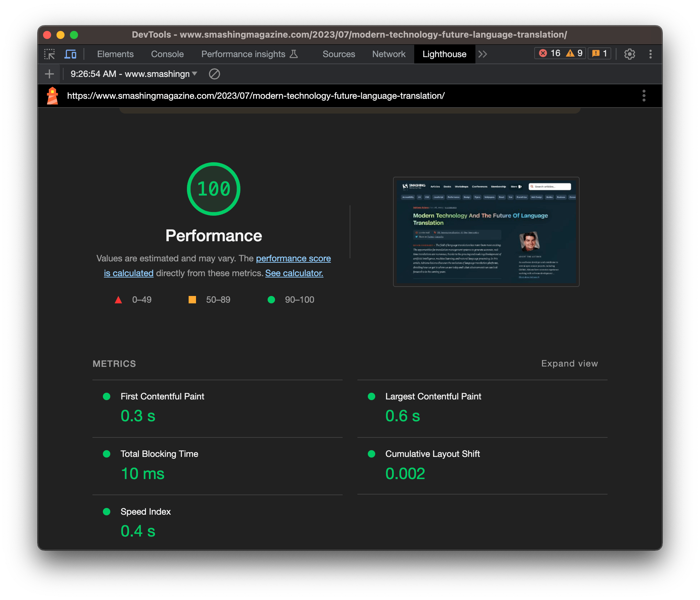700x600 pixels.
Task: Click the Performance insights flask icon
Action: (x=294, y=54)
